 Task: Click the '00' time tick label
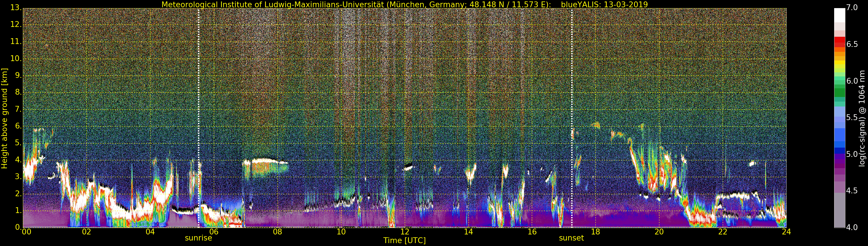click(x=26, y=232)
